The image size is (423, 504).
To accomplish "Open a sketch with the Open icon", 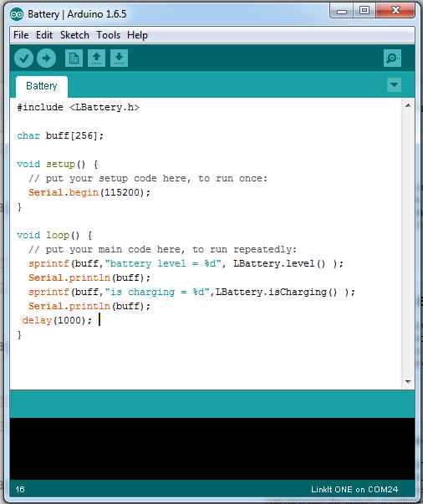I will (96, 59).
